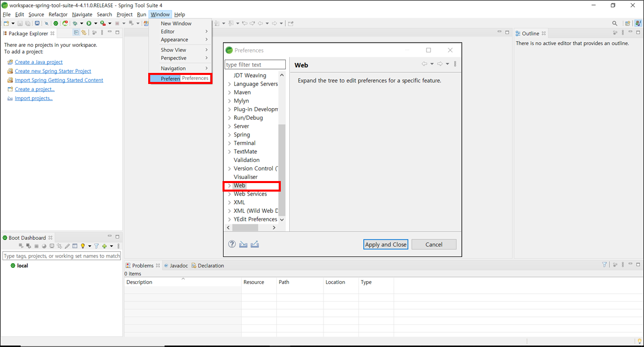Open the Navigate menu
The height and width of the screenshot is (347, 644).
[x=82, y=15]
